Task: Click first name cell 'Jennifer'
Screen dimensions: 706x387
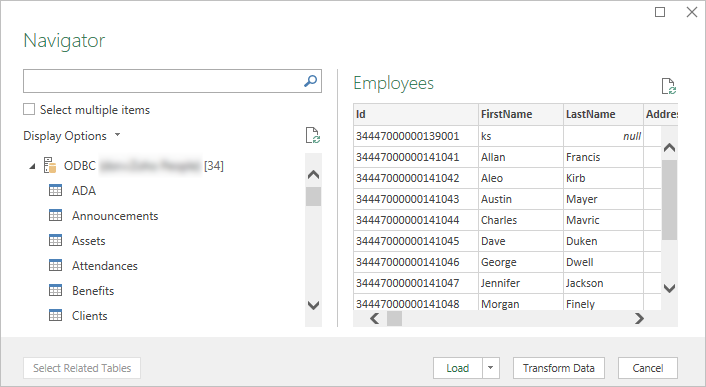Action: (520, 283)
